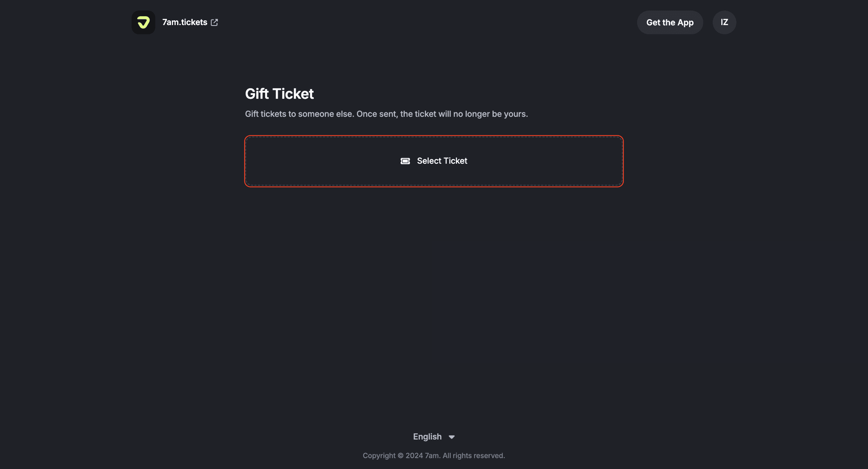The image size is (868, 469).
Task: Click the external link icon beside 7am.tickets
Action: point(214,22)
